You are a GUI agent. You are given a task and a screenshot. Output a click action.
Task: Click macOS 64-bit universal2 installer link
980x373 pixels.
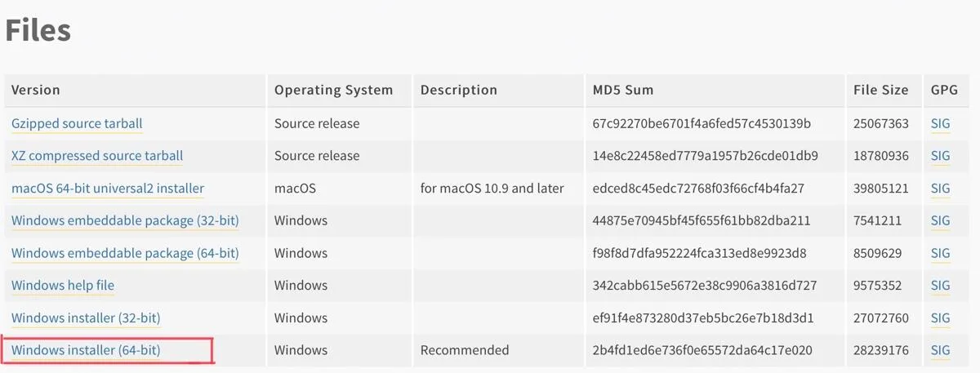pos(108,189)
